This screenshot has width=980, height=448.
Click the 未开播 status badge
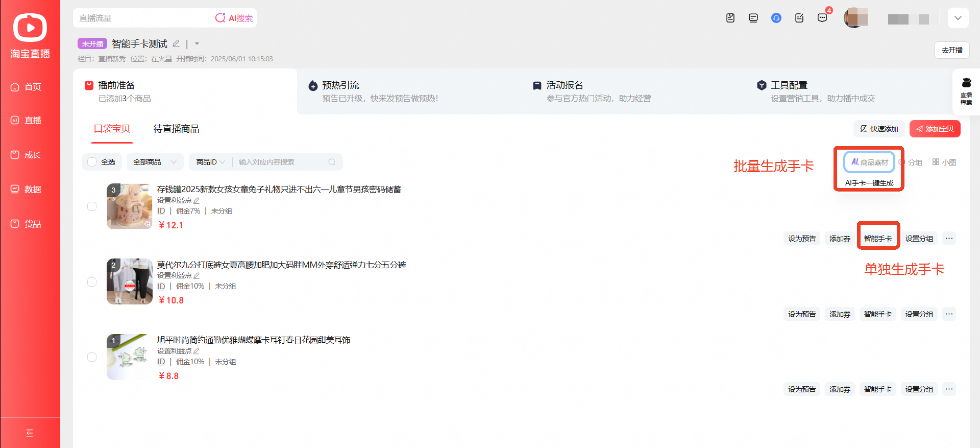pos(92,43)
